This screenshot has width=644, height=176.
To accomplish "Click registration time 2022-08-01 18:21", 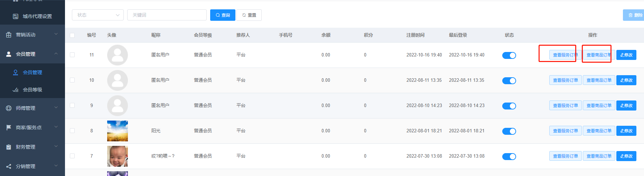I will click(x=424, y=131).
